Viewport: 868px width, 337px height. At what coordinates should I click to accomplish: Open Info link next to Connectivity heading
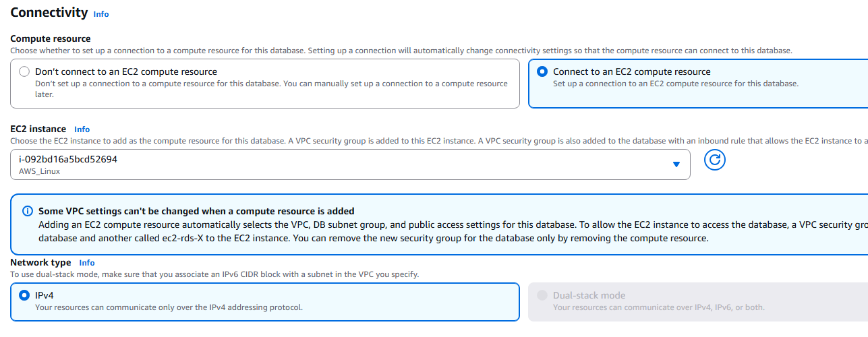pyautogui.click(x=100, y=14)
